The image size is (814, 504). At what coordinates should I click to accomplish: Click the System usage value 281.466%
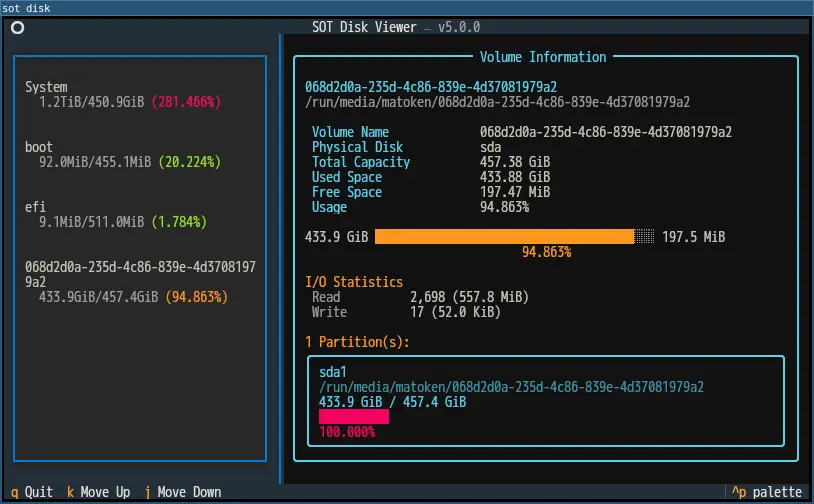pos(186,102)
